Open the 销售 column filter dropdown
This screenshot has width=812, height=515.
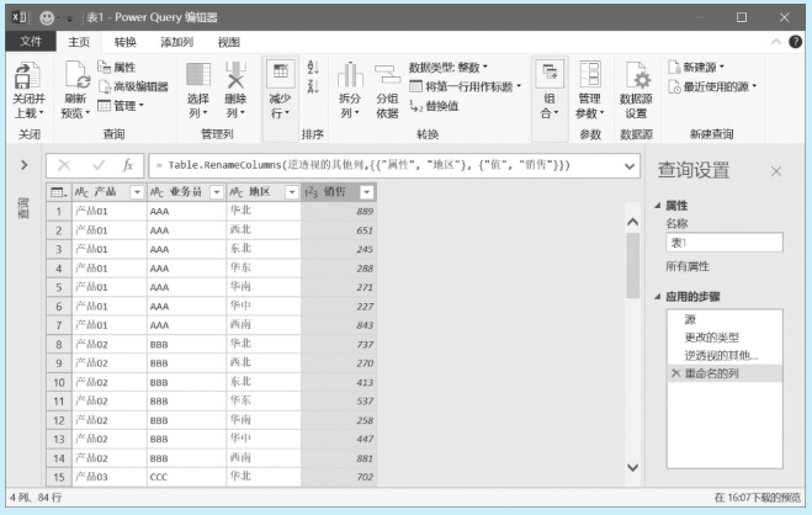[367, 193]
